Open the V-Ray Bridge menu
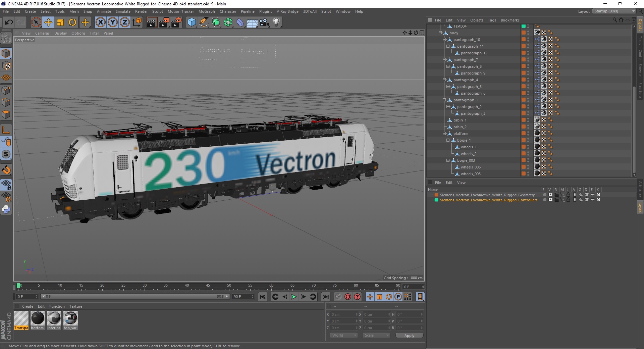 click(287, 11)
